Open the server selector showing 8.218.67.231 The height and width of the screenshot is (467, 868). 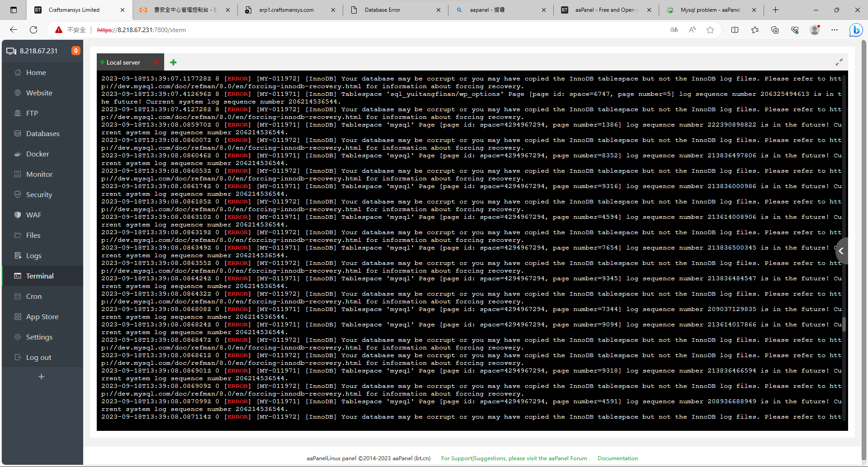click(x=38, y=51)
